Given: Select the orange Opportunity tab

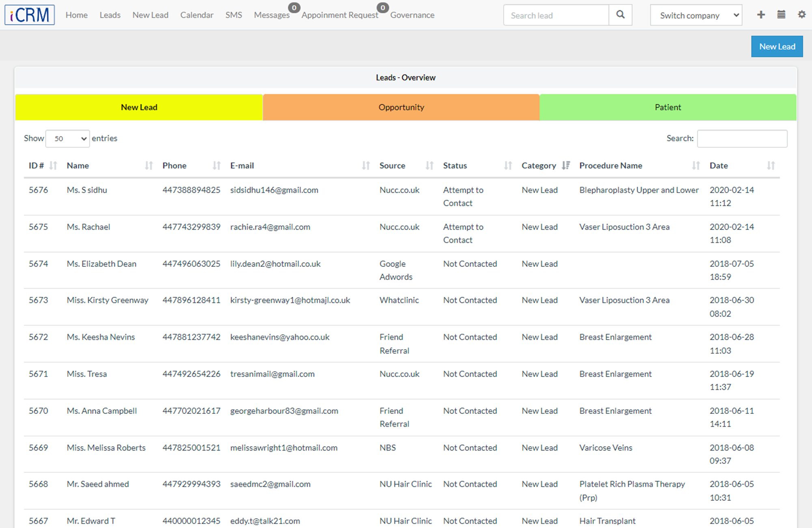Looking at the screenshot, I should 401,107.
